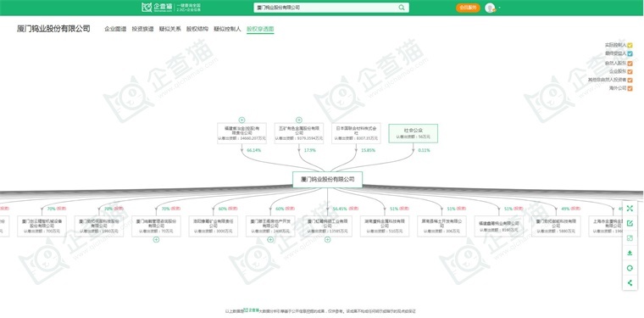Click the 17.9% share percentage label
Image resolution: width=644 pixels, height=318 pixels.
[309, 150]
